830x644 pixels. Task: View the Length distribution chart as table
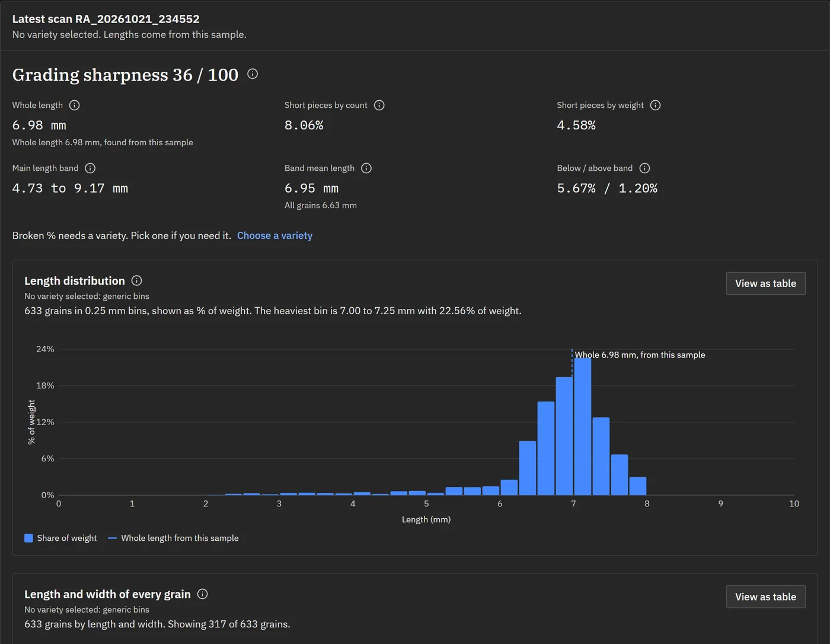(x=765, y=283)
